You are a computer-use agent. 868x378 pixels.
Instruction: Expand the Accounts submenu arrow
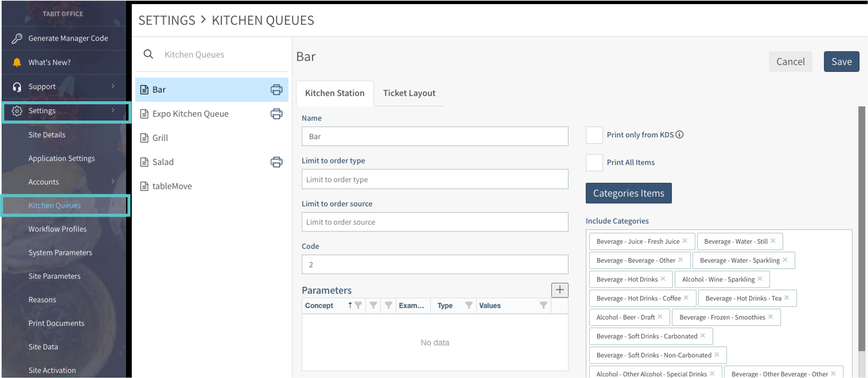pyautogui.click(x=113, y=182)
